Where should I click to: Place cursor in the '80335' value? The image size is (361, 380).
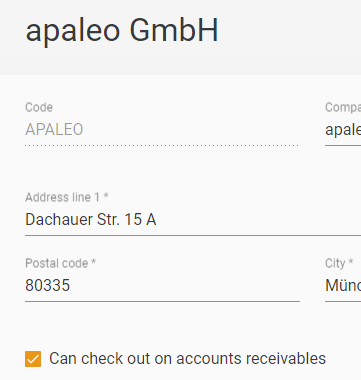pos(48,286)
